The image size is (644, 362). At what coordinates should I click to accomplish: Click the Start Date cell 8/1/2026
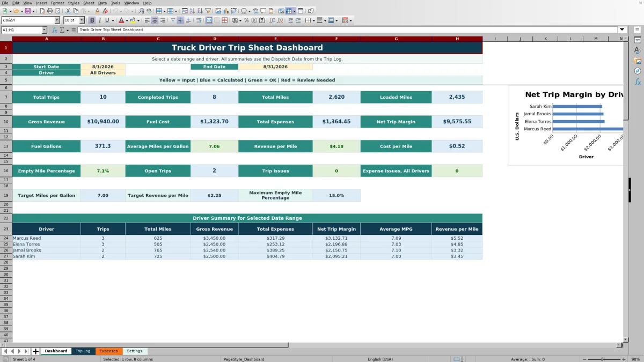click(x=103, y=67)
